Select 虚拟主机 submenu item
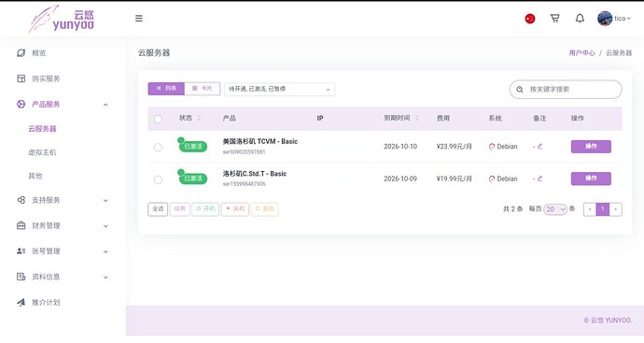Image resolution: width=644 pixels, height=343 pixels. [42, 152]
